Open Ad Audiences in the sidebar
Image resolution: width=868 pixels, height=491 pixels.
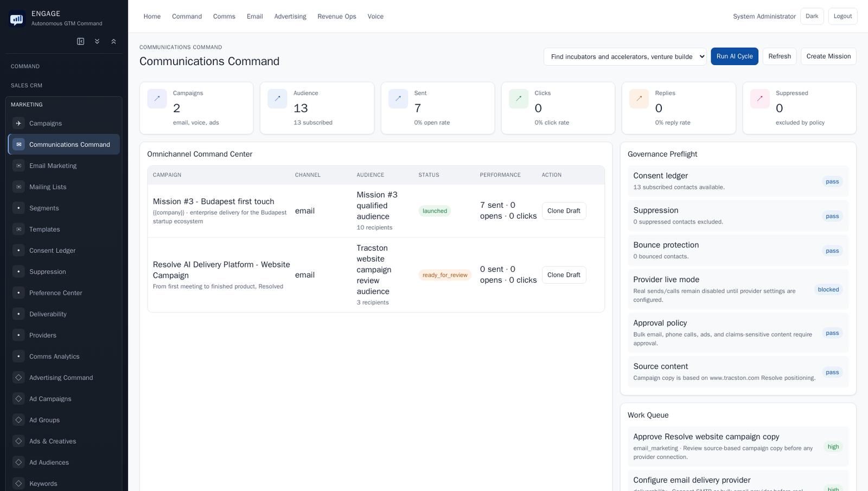coord(64,462)
